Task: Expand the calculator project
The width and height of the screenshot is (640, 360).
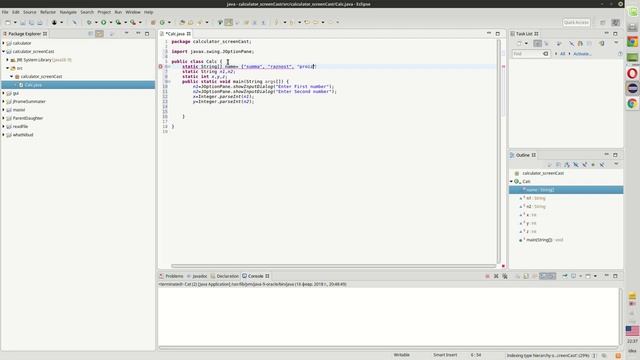Action: coord(4,43)
